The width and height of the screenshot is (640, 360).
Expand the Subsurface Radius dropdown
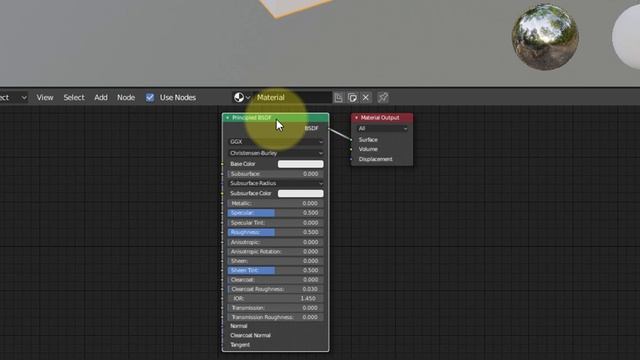point(276,183)
